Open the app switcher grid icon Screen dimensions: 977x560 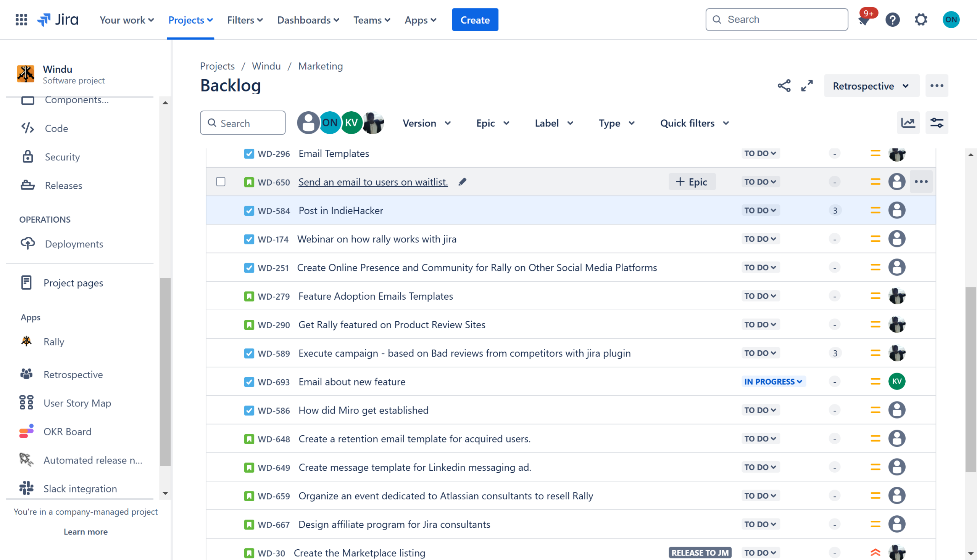coord(21,19)
